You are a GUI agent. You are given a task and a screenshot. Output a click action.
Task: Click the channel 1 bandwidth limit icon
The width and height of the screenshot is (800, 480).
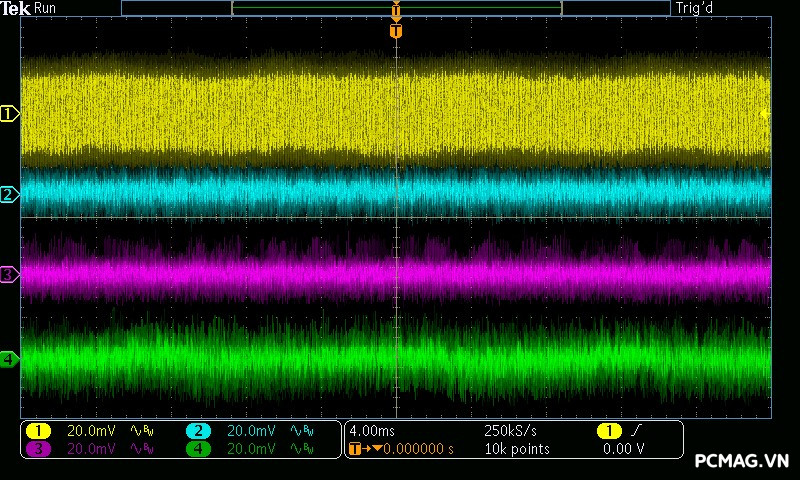tap(142, 431)
